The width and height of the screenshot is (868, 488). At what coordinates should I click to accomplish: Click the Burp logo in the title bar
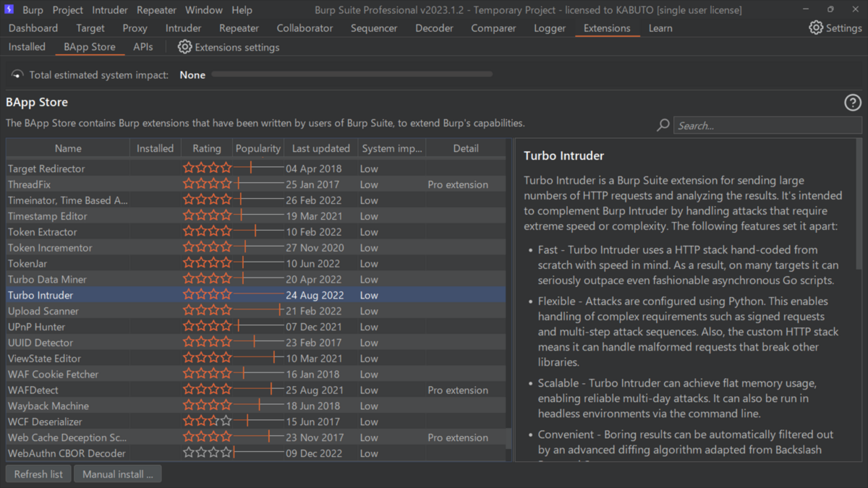click(9, 9)
